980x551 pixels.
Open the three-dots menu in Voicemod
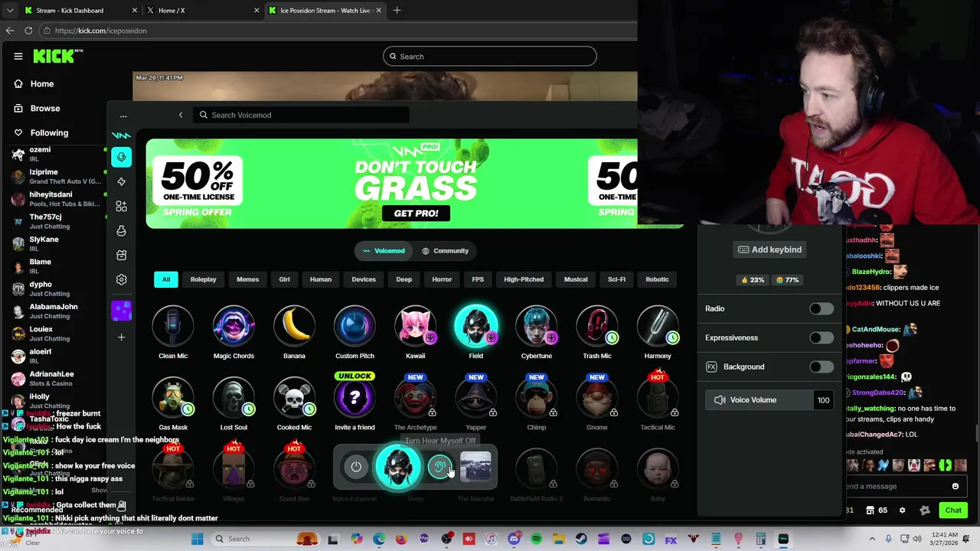click(x=123, y=116)
